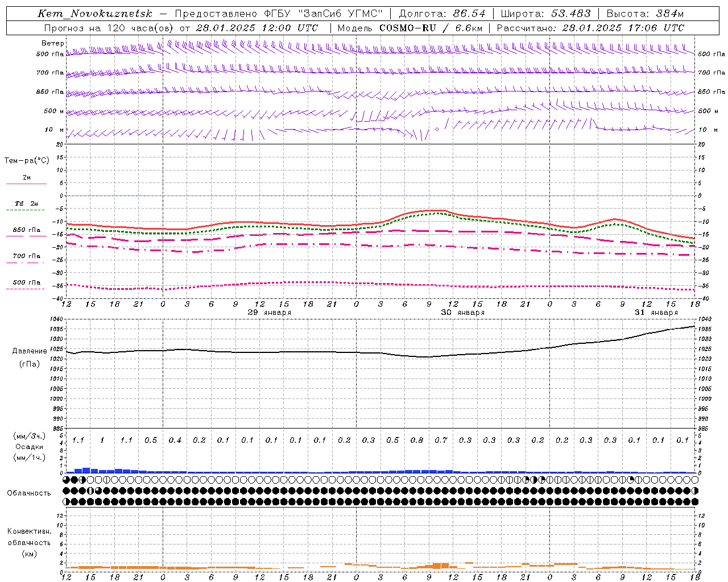This screenshot has width=728, height=582.
Task: Select the 2м temperature legend entry
Action: 27,178
